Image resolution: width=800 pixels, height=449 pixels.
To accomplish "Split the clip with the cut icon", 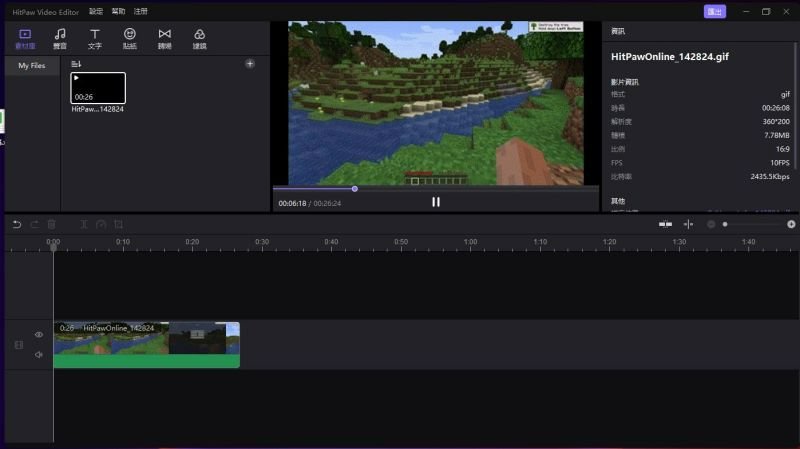I will click(x=84, y=224).
